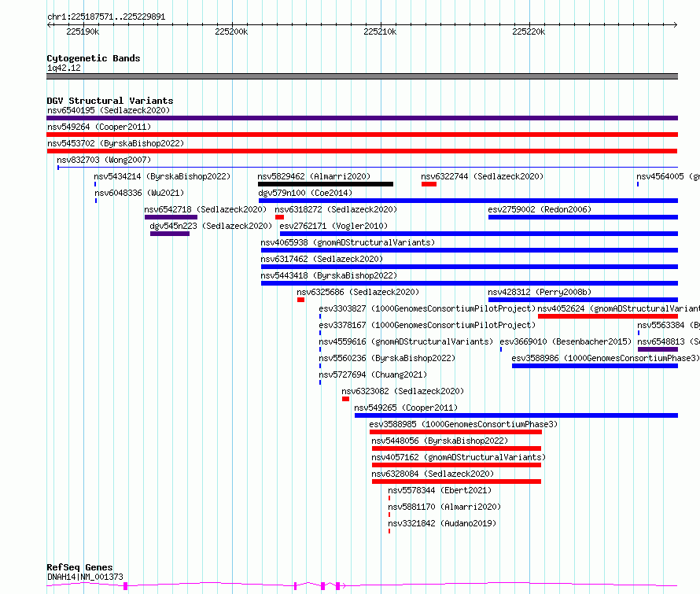
Task: Select the purple dgv545n223 variant bar
Action: (170, 234)
